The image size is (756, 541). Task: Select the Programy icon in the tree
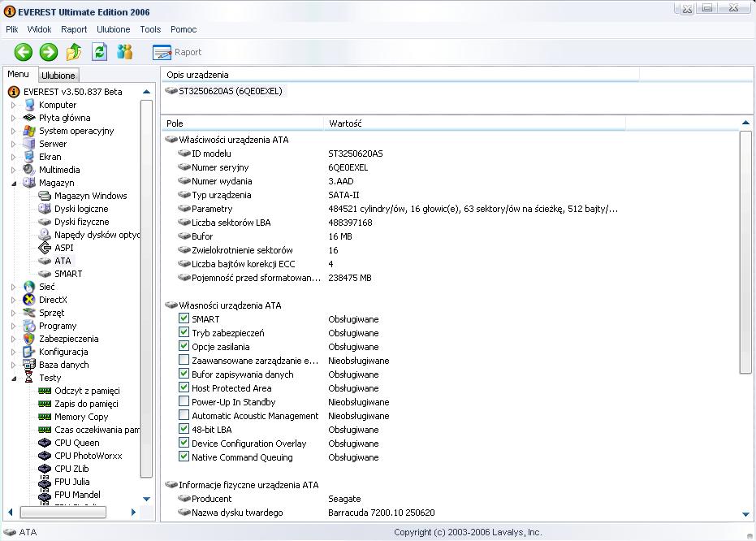[x=29, y=326]
